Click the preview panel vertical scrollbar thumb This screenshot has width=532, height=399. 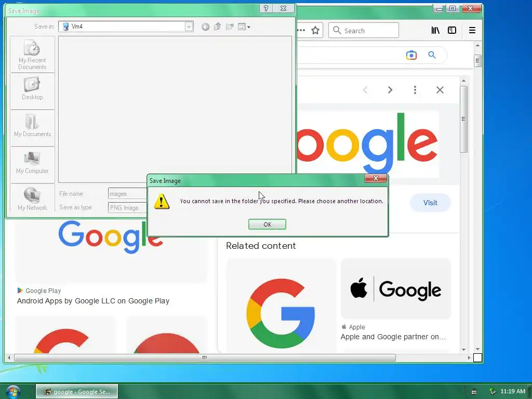point(463,119)
